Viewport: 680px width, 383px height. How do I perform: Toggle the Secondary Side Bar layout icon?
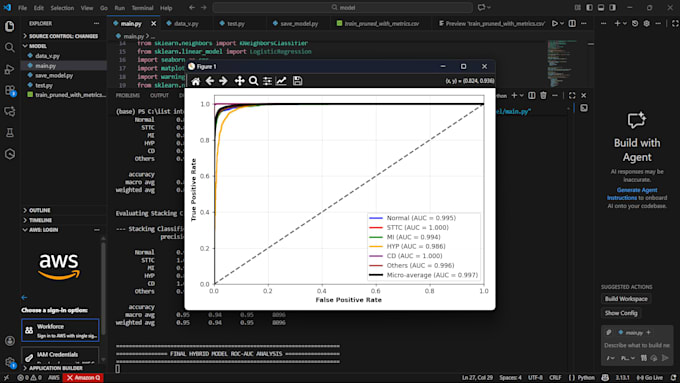pos(612,7)
